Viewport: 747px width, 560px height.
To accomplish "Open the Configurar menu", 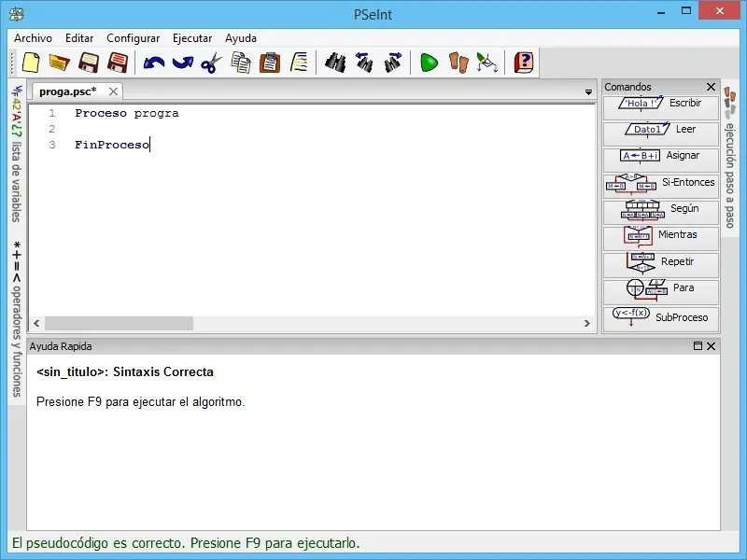I will 133,38.
